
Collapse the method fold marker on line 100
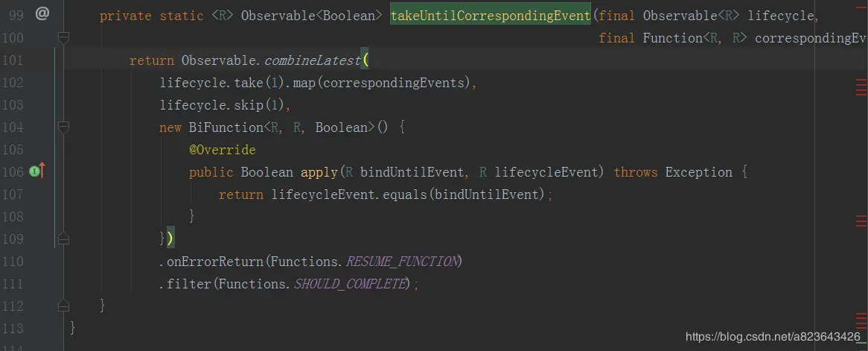64,38
